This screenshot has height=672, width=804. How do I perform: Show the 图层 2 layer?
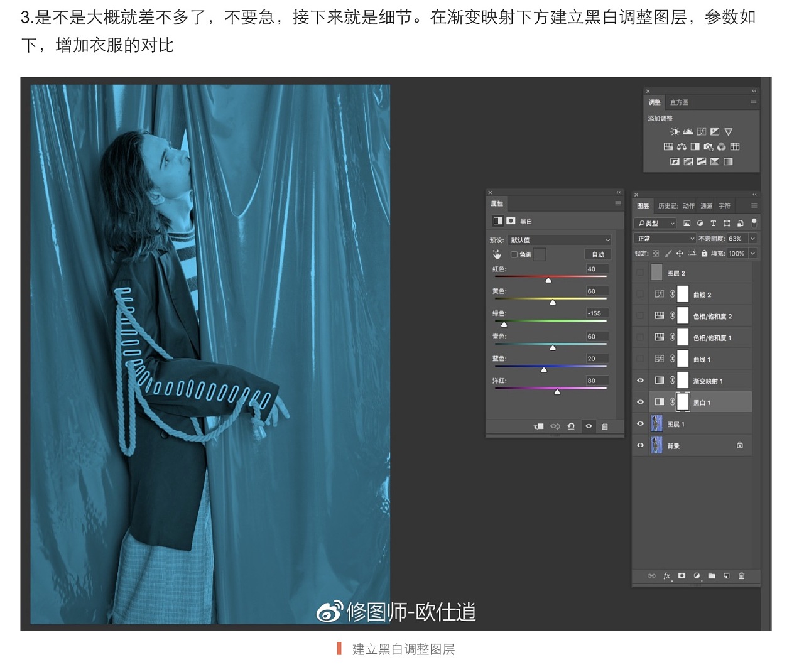[640, 273]
